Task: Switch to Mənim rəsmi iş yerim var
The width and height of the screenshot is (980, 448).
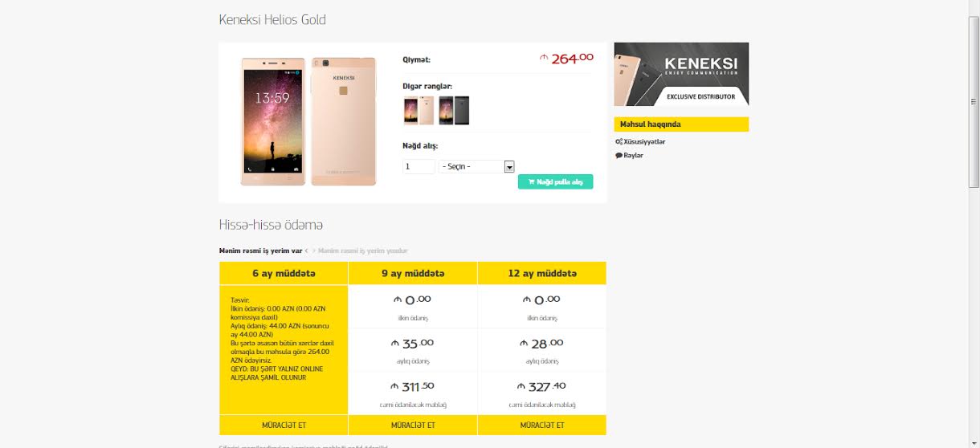Action: point(261,250)
